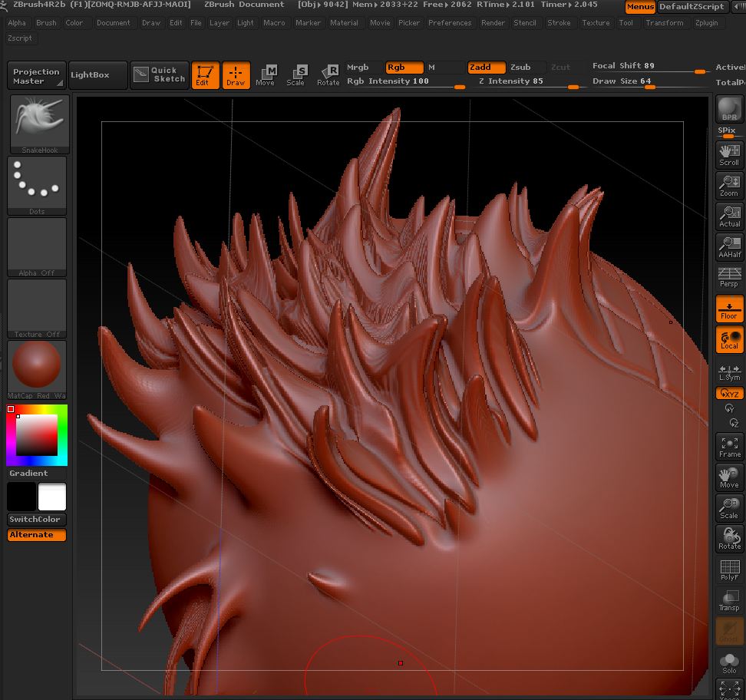
Task: Click the Menus toggle button
Action: pos(640,7)
